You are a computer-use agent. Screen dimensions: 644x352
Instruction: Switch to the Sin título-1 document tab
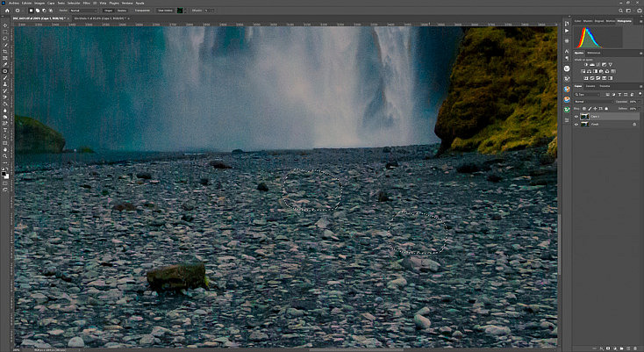click(x=99, y=18)
